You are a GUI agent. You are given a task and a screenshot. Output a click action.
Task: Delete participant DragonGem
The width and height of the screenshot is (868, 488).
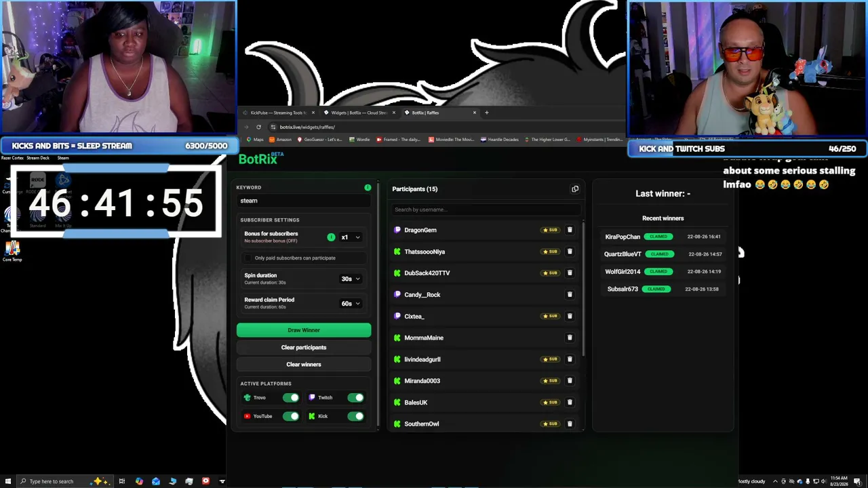point(570,230)
